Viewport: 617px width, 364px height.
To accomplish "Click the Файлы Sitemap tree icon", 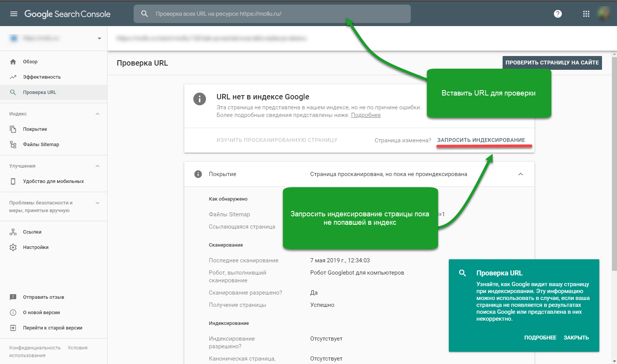I will click(x=13, y=145).
